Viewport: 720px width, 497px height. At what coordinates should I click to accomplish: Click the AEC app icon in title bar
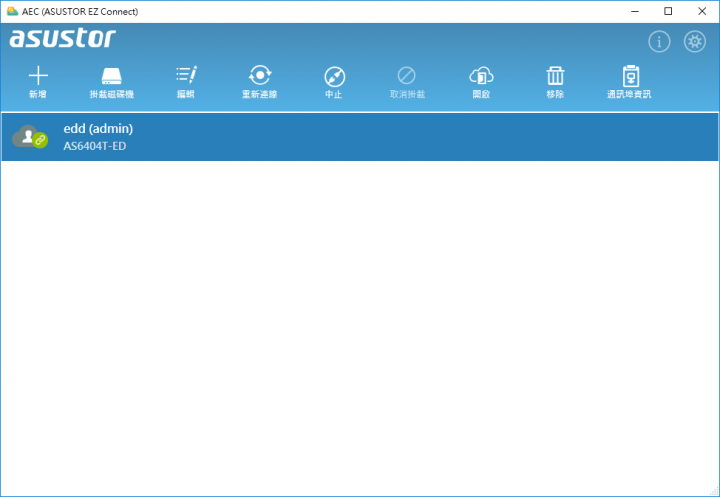tap(12, 11)
